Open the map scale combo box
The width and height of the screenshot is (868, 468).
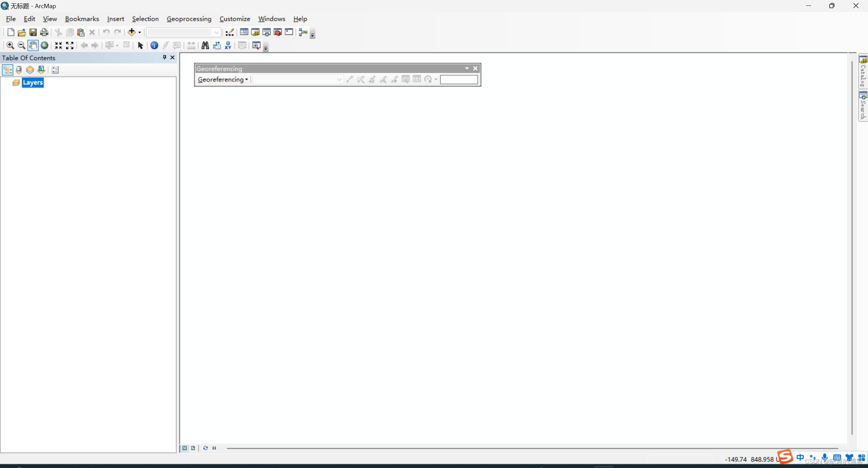pos(183,32)
